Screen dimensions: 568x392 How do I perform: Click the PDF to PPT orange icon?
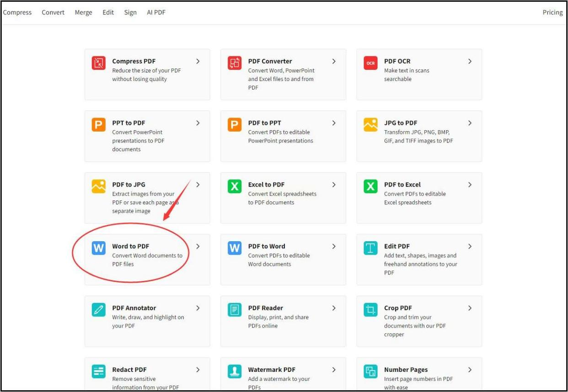coord(235,125)
